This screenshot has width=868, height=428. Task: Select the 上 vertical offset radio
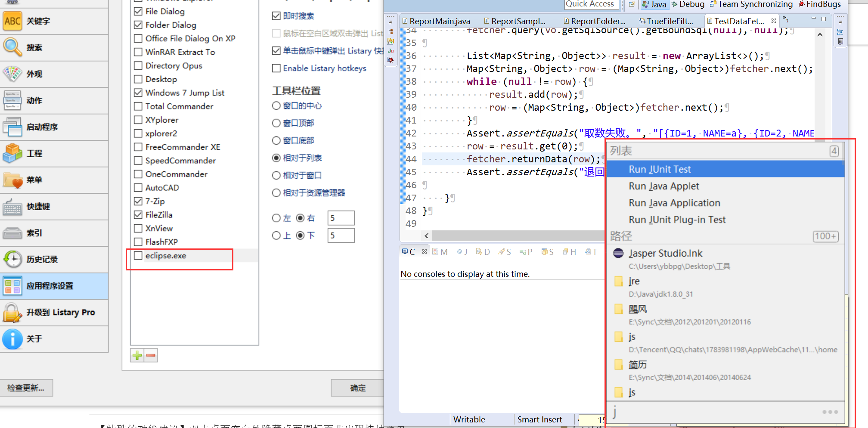pyautogui.click(x=276, y=236)
